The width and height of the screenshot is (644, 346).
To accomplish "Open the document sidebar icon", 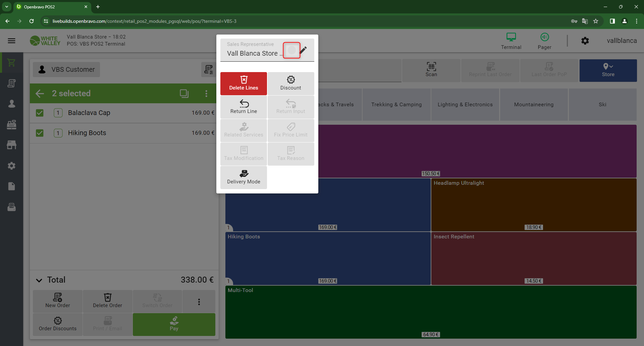I will coord(12,186).
